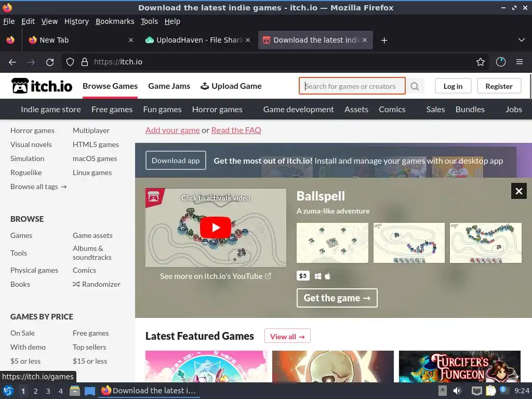This screenshot has height=399, width=532.
Task: Switch to New Tab tab
Action: coord(81,40)
